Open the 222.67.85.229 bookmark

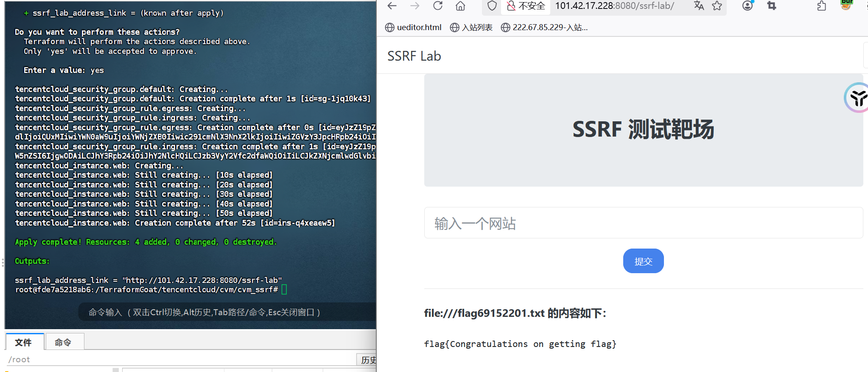coord(544,28)
